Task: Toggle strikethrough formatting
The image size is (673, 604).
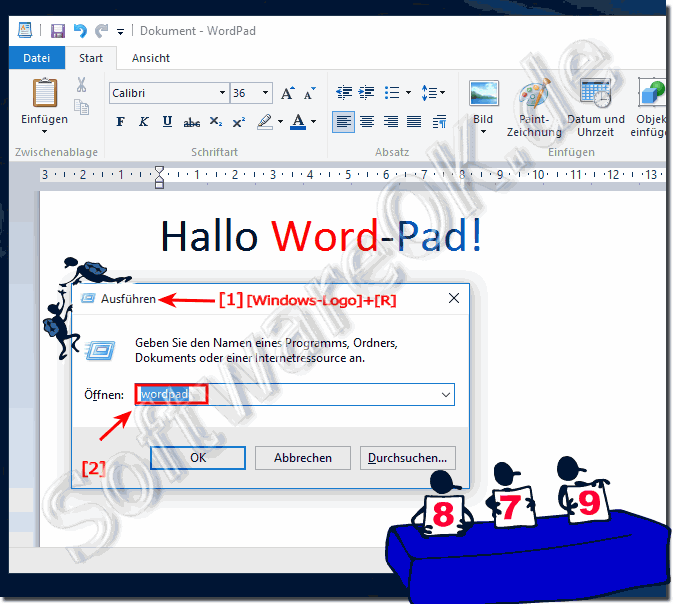Action: click(x=191, y=122)
